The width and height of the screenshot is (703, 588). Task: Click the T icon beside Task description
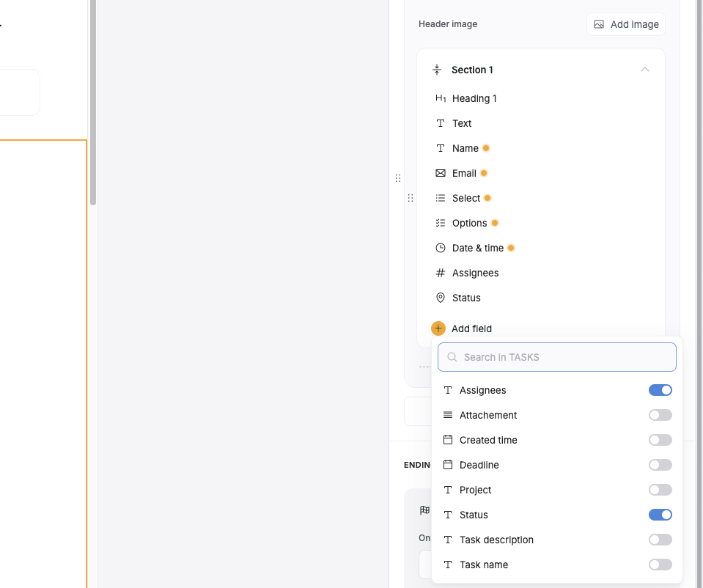pos(447,540)
